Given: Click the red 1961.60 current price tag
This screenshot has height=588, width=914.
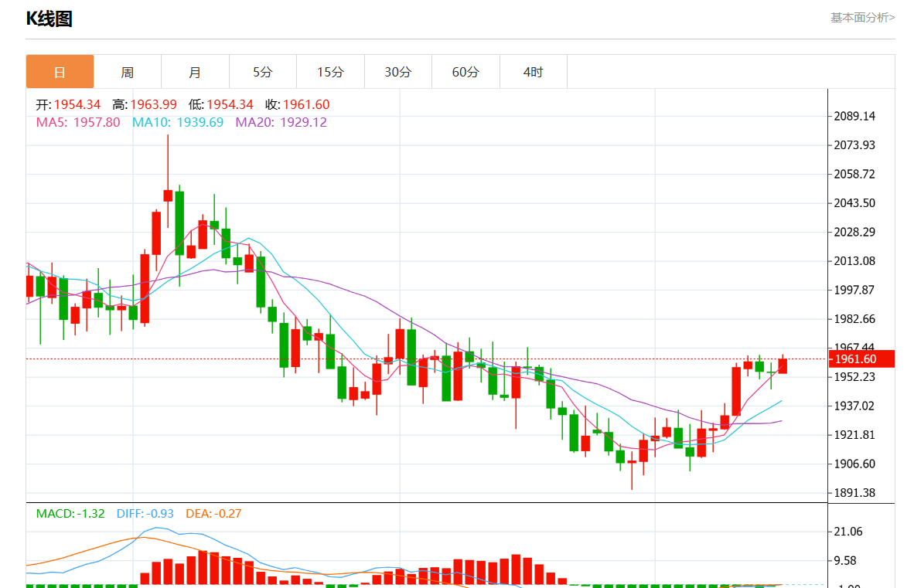Looking at the screenshot, I should click(x=861, y=359).
